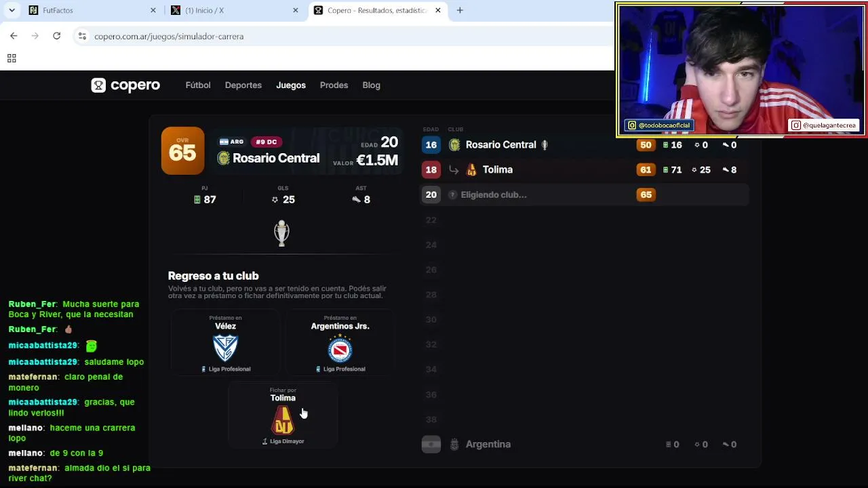Select the age 20 career row badge
Screen dimensions: 868x488
431,195
